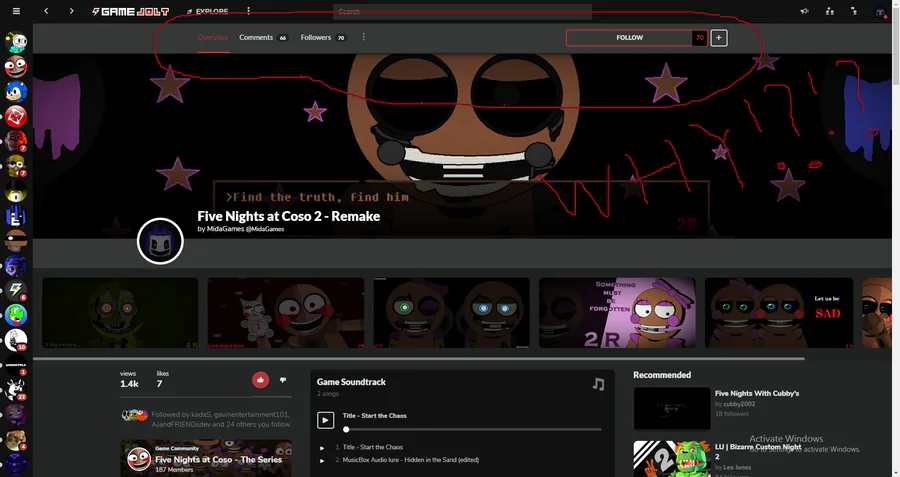Open recommended game Five Nights With Cubby's
This screenshot has height=477, width=900.
tap(757, 394)
